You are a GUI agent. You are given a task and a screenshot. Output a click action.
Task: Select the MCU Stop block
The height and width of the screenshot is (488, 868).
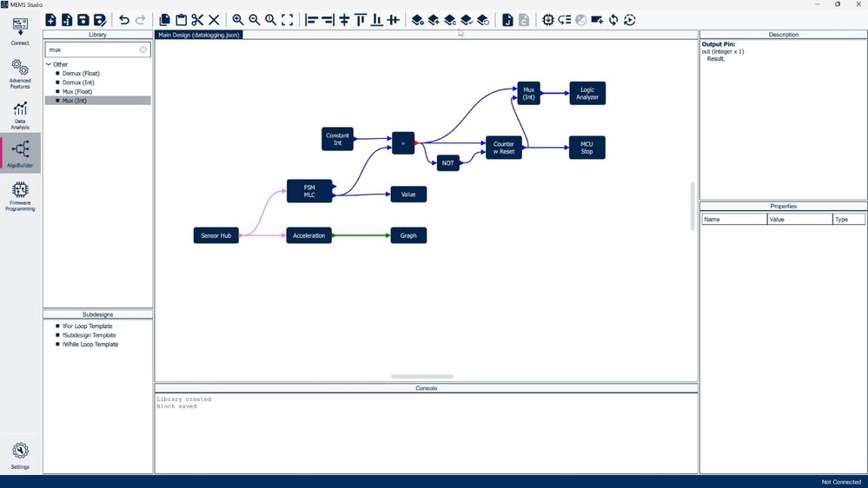(586, 148)
